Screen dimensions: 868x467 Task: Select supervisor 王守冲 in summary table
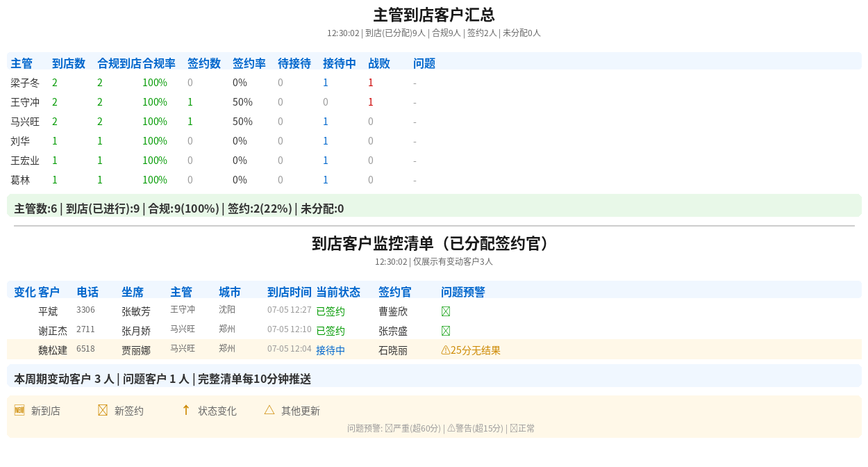tap(25, 102)
